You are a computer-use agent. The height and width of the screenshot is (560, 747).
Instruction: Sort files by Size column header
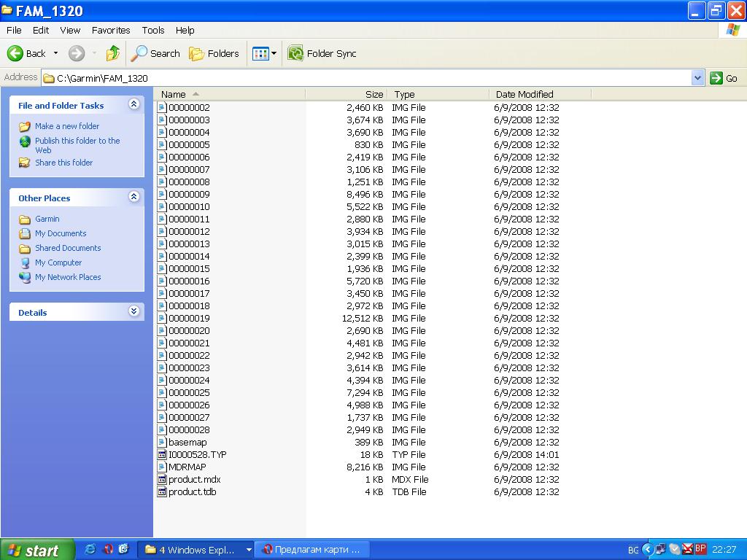point(373,94)
